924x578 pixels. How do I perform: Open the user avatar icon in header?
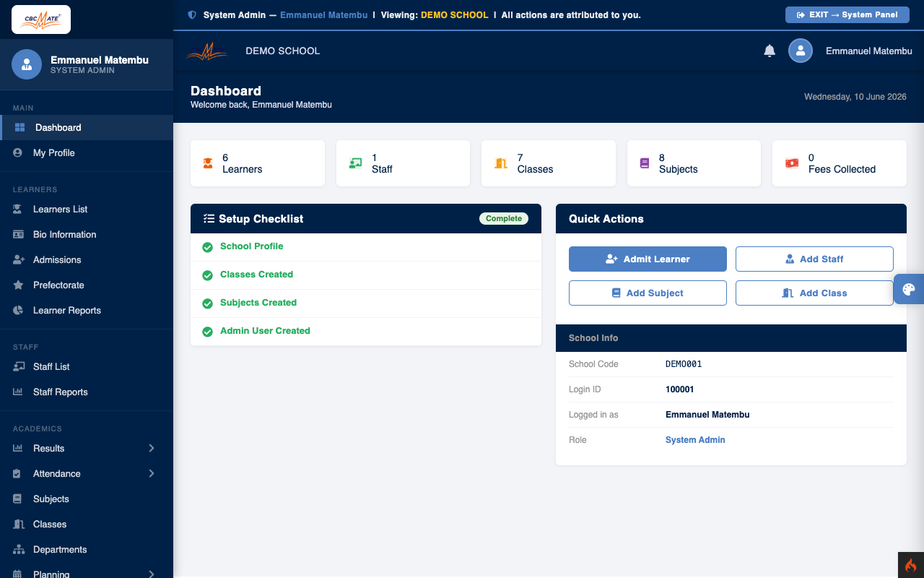801,51
